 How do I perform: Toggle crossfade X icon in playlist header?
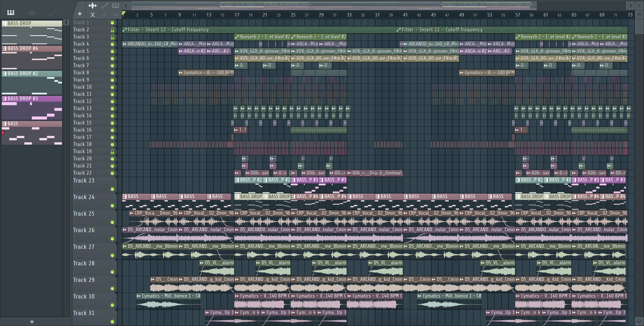click(x=93, y=15)
